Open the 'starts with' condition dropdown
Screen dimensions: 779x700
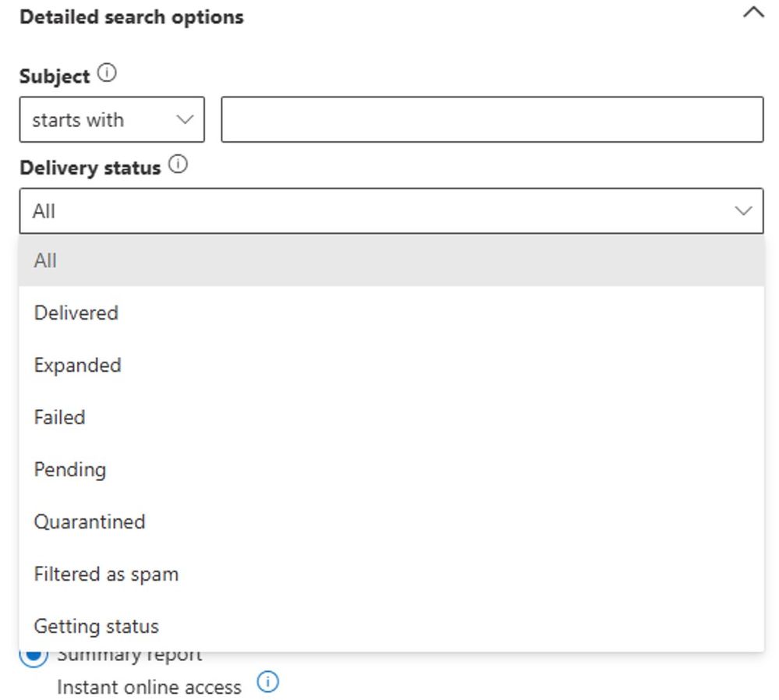(x=112, y=118)
